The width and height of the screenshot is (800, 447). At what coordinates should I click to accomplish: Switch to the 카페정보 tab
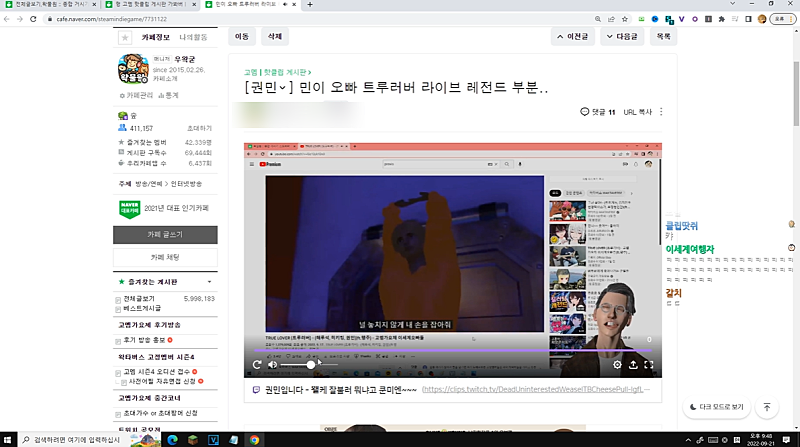pyautogui.click(x=155, y=37)
